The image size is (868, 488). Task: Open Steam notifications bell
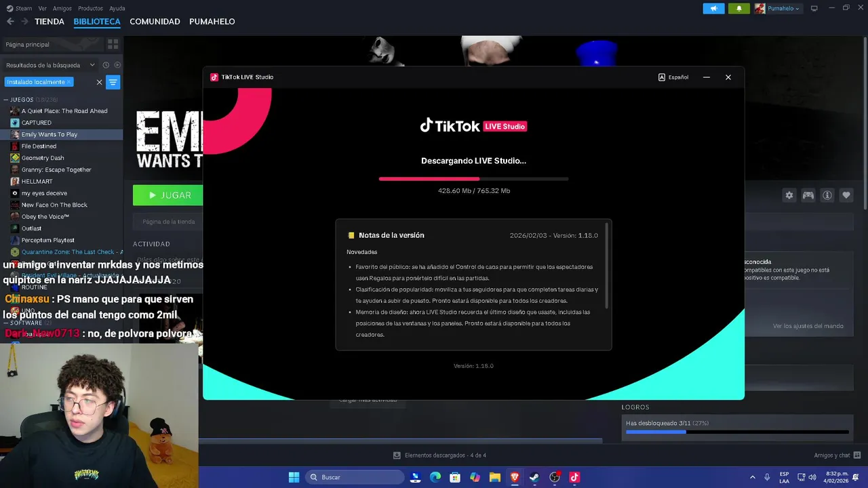739,8
